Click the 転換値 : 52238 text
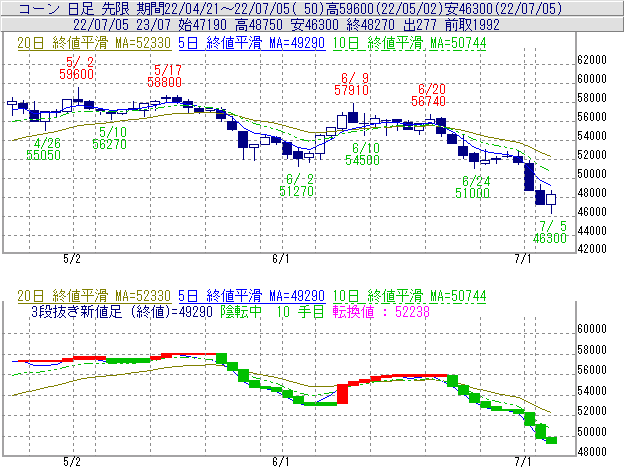The width and height of the screenshot is (624, 475). pos(381,311)
